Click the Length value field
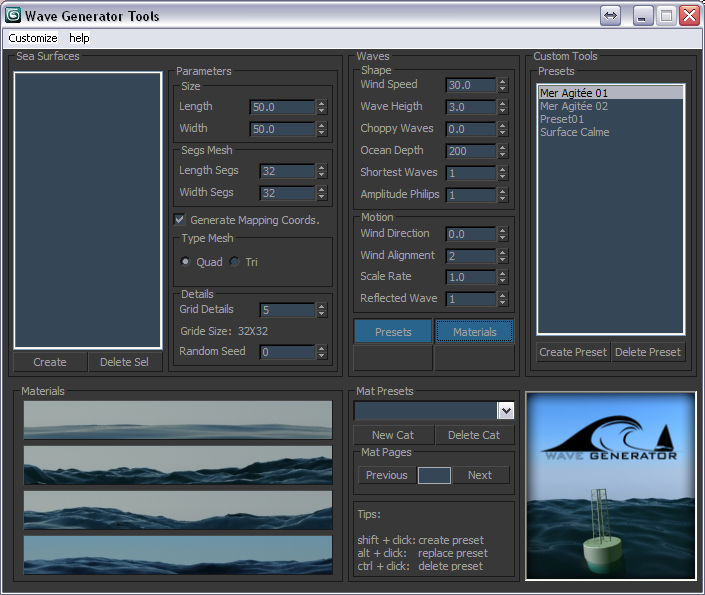 tap(282, 107)
